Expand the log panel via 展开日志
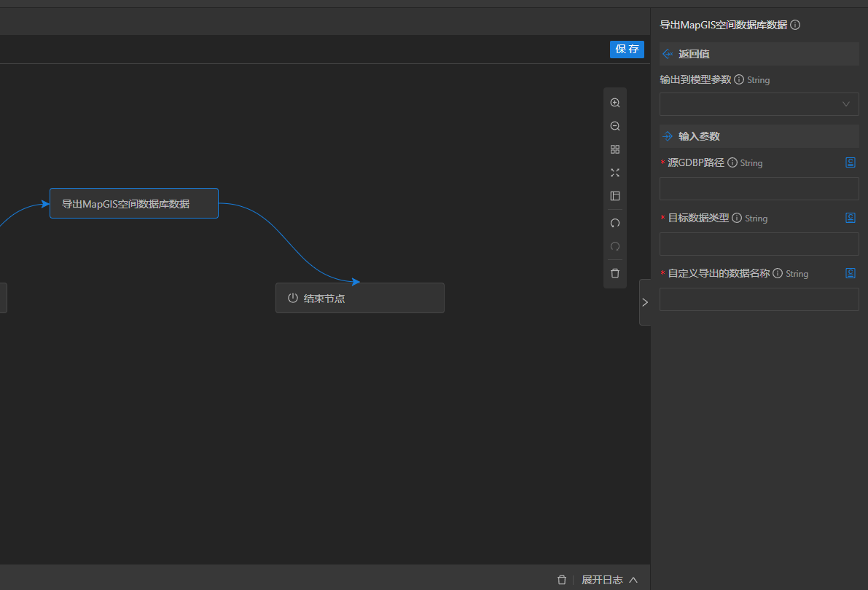The height and width of the screenshot is (590, 868). click(609, 580)
